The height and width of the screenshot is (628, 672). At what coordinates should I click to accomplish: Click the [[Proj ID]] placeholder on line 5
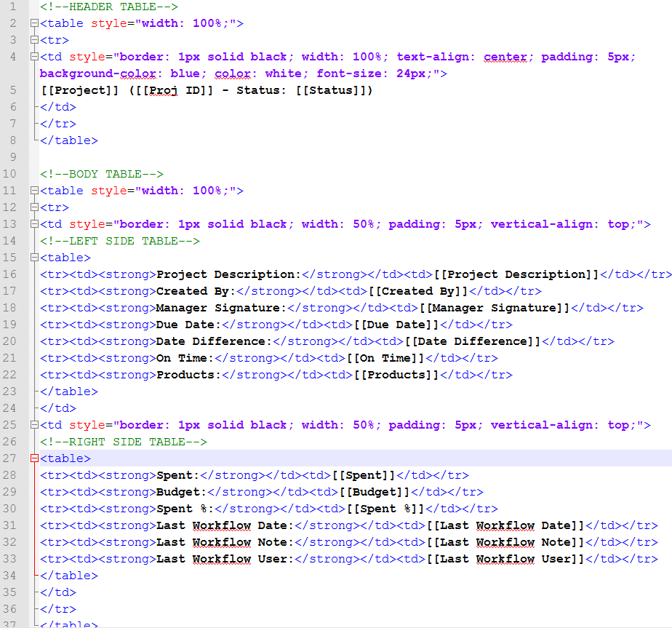coord(174,90)
